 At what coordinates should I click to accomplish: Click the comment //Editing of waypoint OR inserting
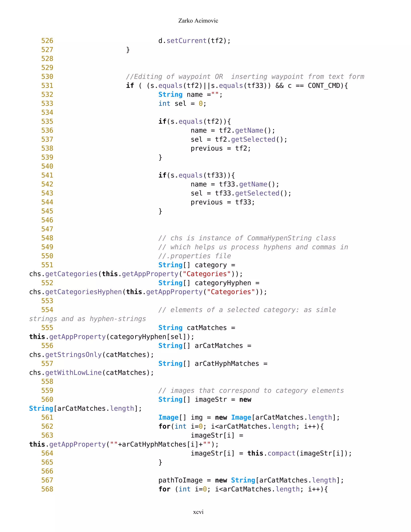(245, 76)
